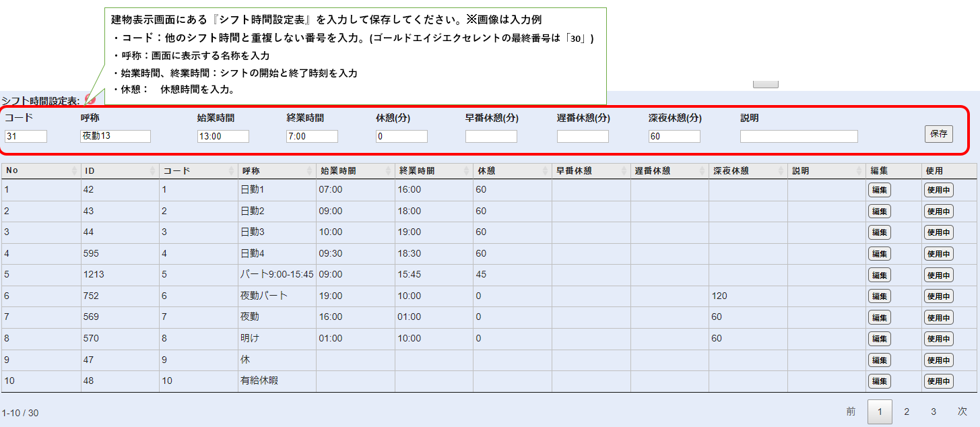Click the red marker icon beside シフト時間設定表
Viewport: 980px width, 427px height.
click(x=90, y=100)
